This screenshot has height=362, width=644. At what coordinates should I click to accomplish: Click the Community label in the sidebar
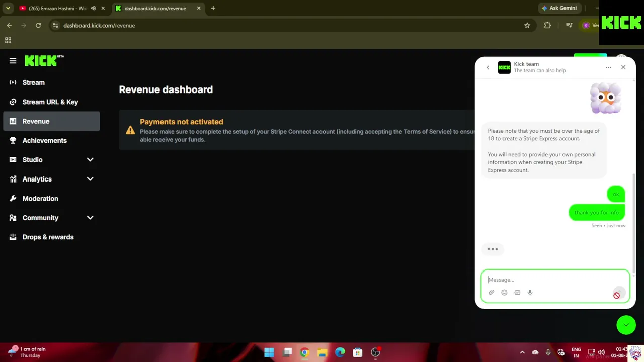click(40, 218)
